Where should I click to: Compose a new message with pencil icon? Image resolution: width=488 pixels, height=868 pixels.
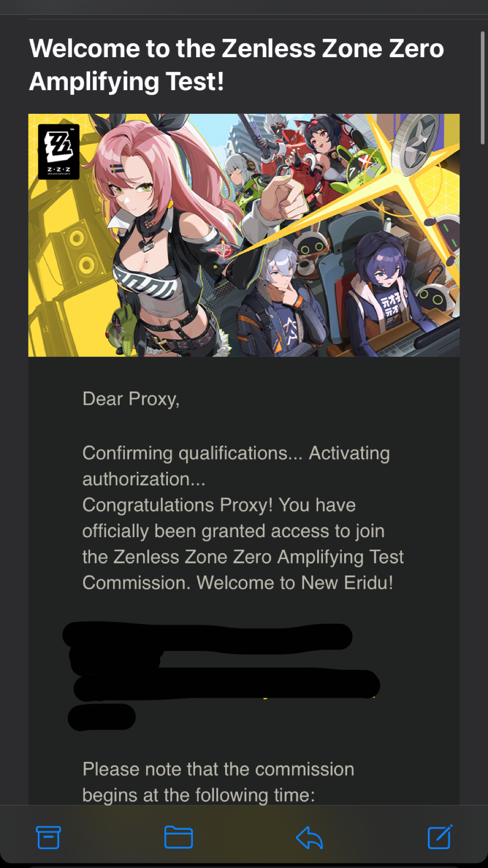(x=440, y=837)
